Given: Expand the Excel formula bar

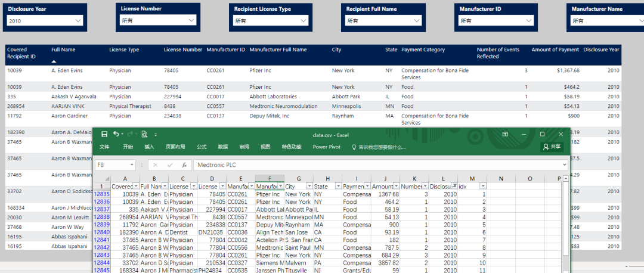Looking at the screenshot, I should [564, 165].
